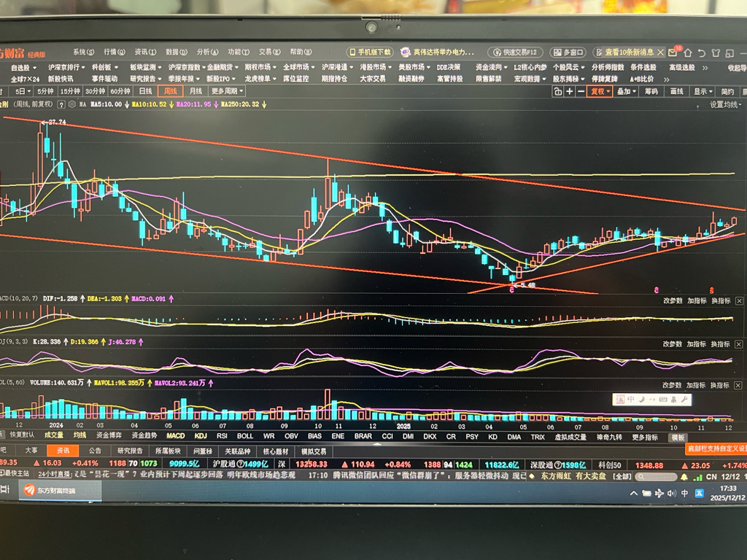Zoom in chart with plus icon
The height and width of the screenshot is (560, 747).
click(x=569, y=91)
